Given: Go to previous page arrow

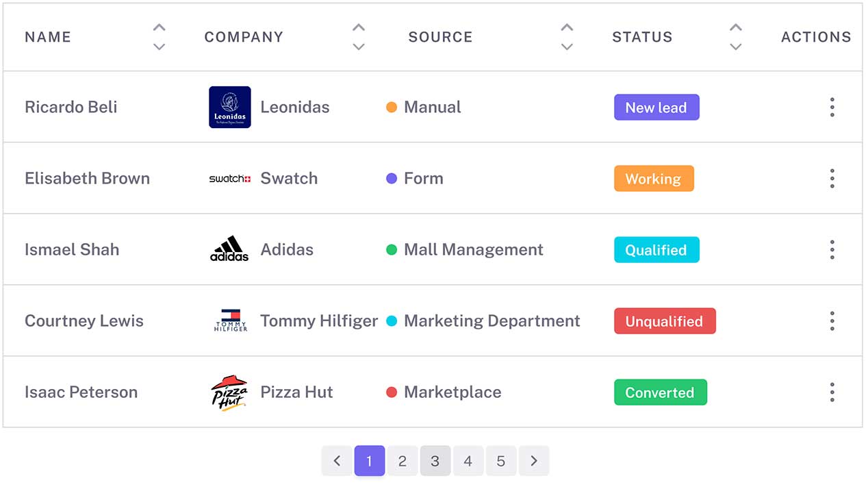Looking at the screenshot, I should click(x=337, y=461).
